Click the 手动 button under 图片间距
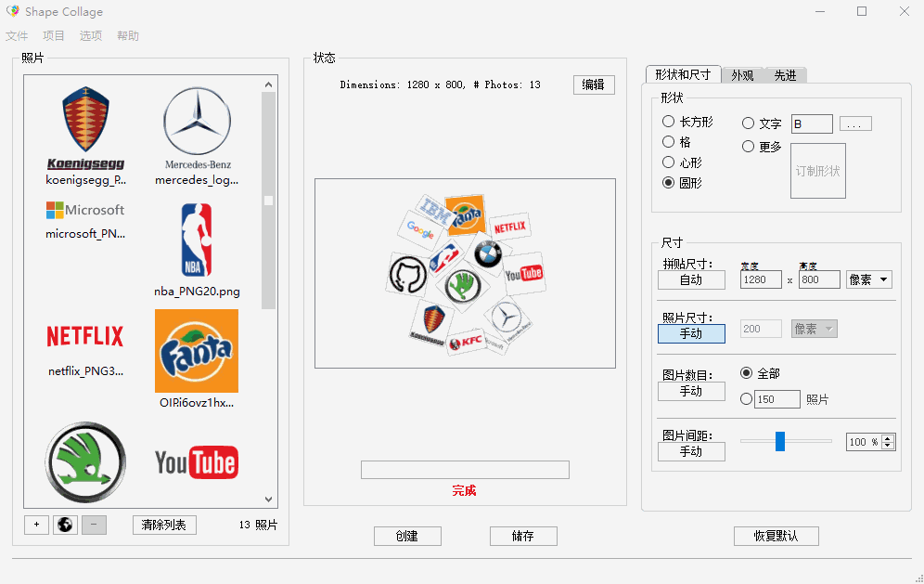The image size is (924, 584). click(691, 451)
